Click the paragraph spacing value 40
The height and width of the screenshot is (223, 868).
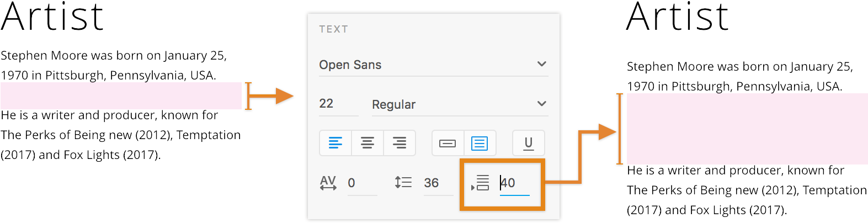[514, 183]
